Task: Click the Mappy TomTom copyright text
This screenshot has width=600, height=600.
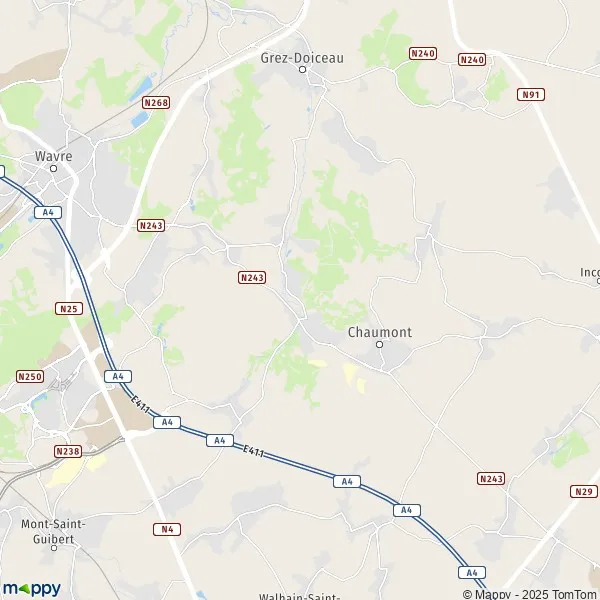Action: coord(530,594)
